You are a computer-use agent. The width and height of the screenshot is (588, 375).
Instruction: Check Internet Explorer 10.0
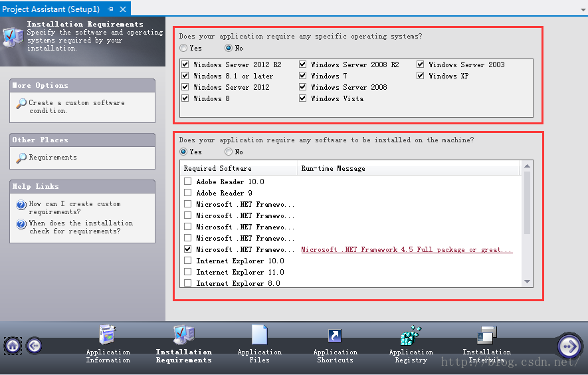tap(188, 260)
